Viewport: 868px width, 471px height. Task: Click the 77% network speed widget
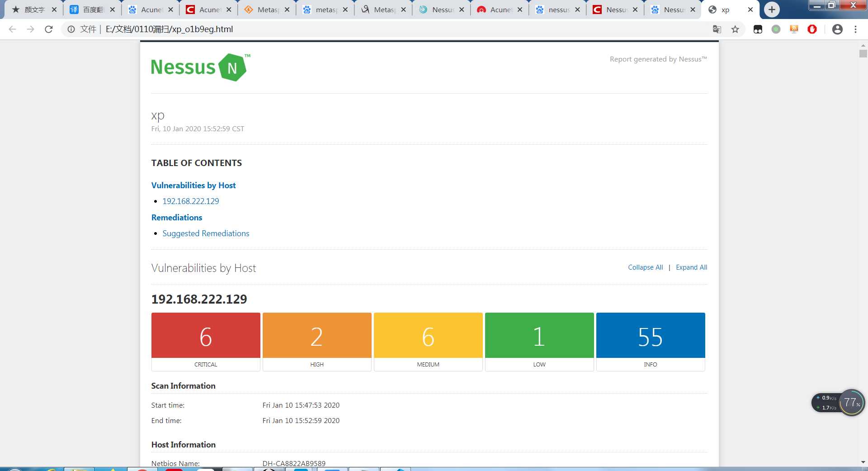(838, 403)
